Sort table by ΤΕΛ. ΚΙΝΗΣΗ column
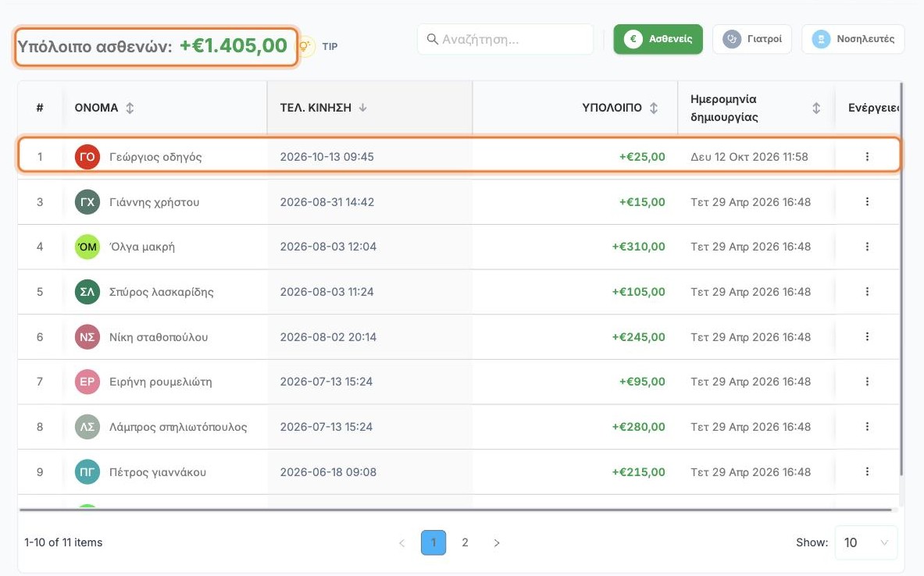924x576 pixels. [363, 108]
